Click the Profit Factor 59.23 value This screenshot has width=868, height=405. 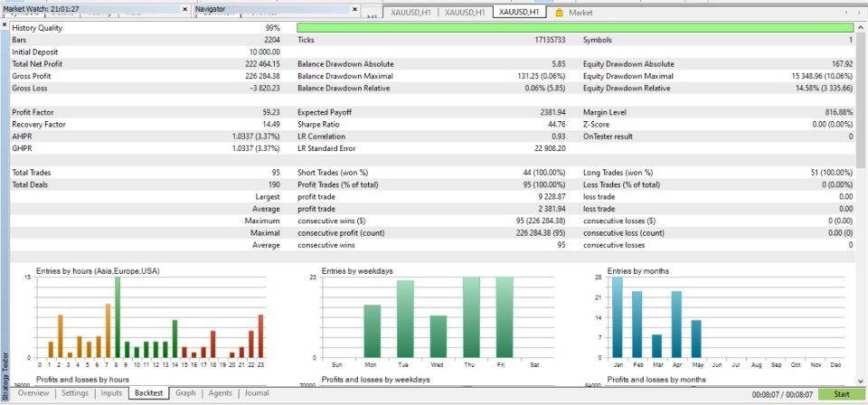[x=271, y=112]
